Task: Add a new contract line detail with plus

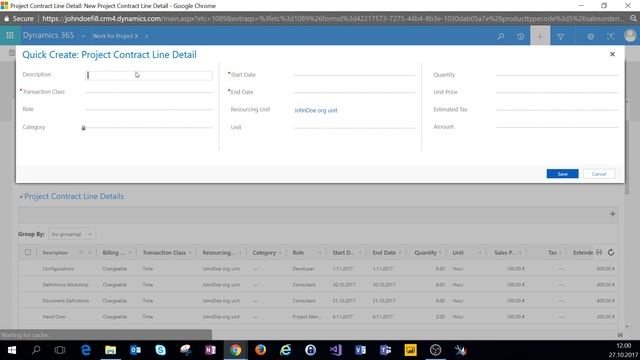Action: point(612,214)
